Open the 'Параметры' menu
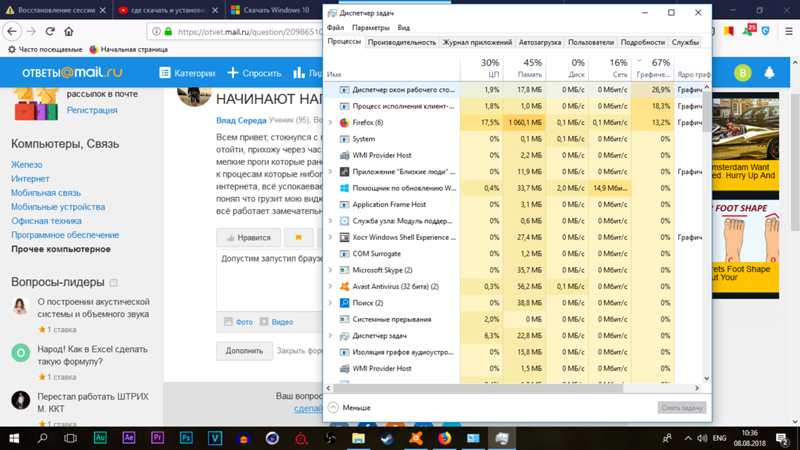 pos(370,28)
